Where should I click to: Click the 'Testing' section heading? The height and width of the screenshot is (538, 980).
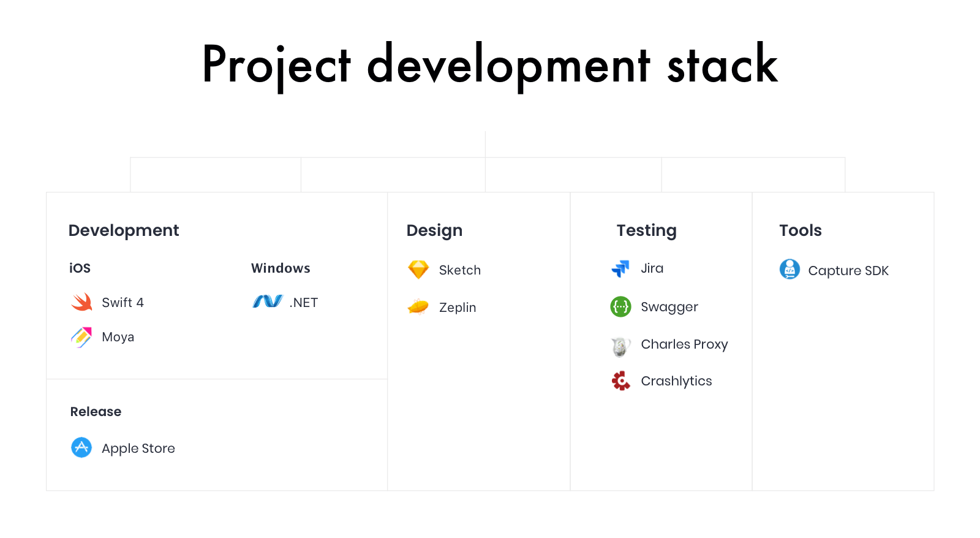coord(646,231)
